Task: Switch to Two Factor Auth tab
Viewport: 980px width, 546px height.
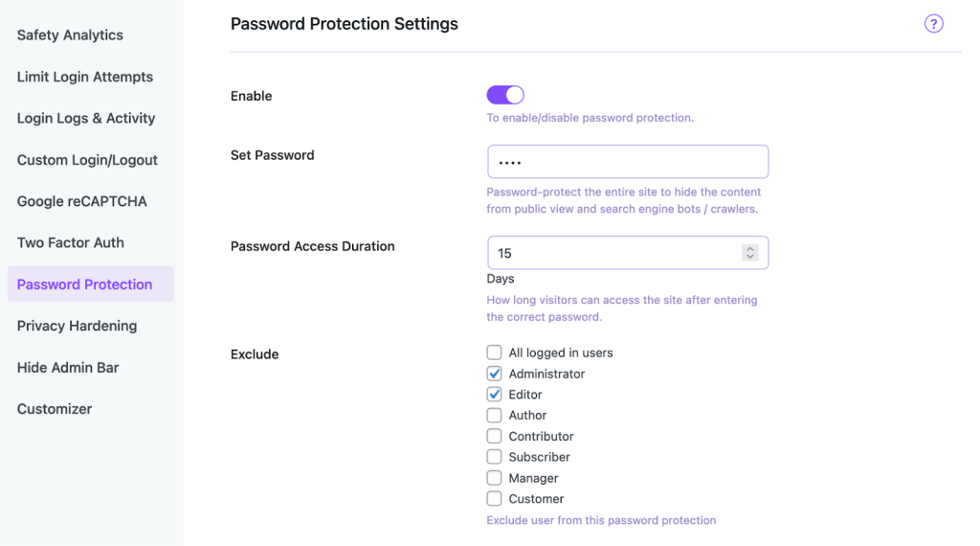Action: point(70,242)
